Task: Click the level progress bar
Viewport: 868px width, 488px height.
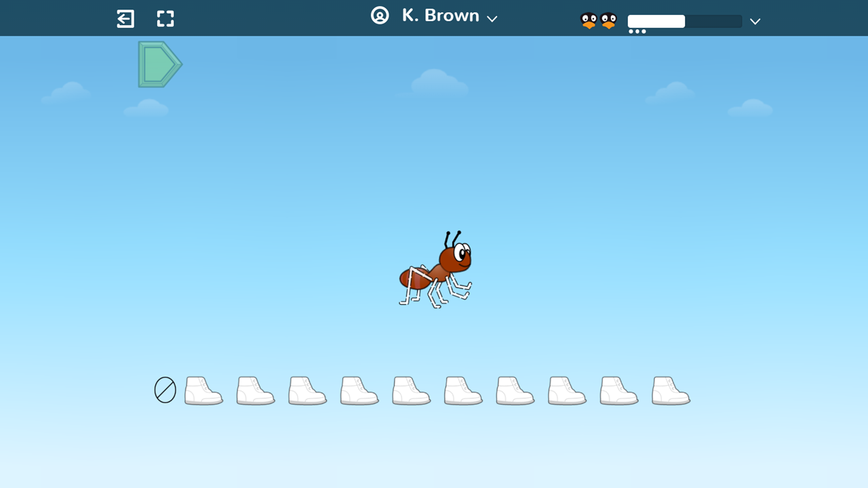Action: [x=684, y=22]
